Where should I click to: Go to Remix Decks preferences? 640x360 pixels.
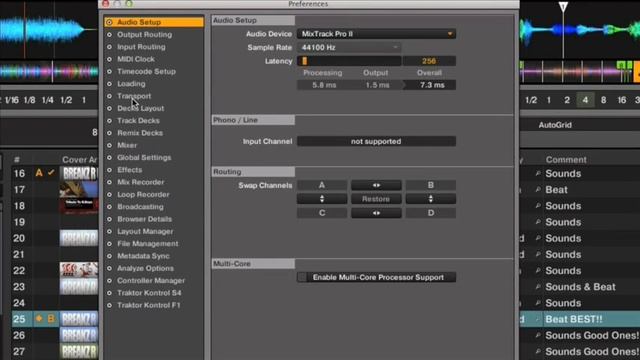[140, 133]
